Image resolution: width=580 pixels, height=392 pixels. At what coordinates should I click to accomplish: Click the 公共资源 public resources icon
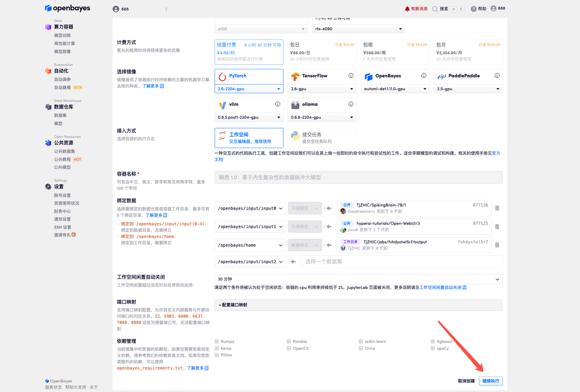(x=48, y=143)
